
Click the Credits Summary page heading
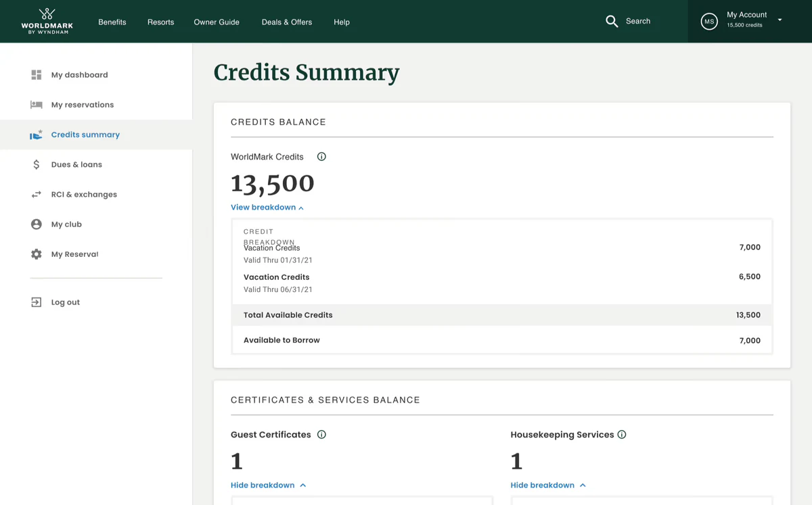pos(307,72)
